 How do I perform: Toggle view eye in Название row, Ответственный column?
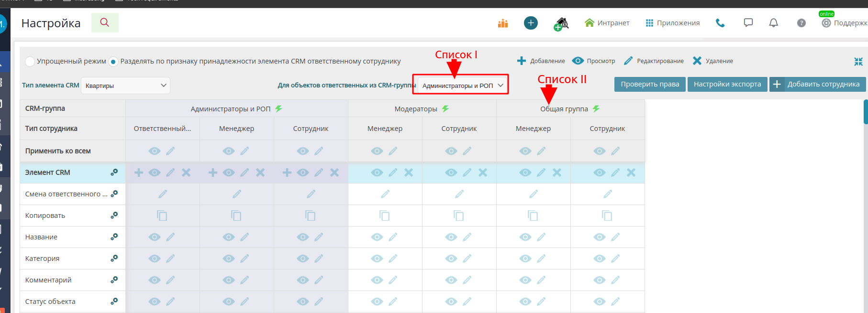(x=154, y=237)
